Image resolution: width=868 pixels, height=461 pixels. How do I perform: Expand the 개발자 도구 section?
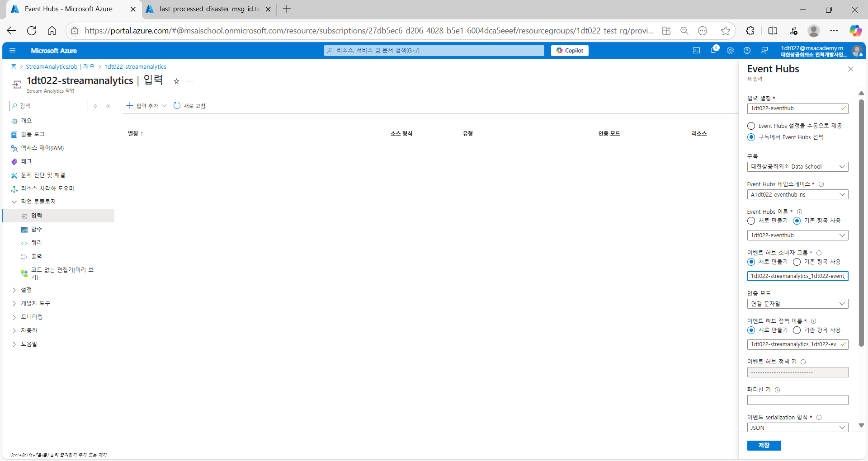[x=14, y=304]
